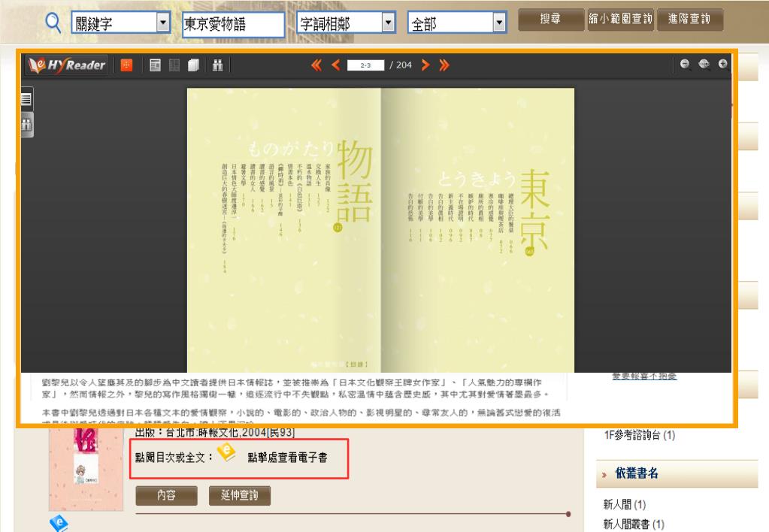Click the 愛要輕喜不抱愛 underlined link
769x532 pixels.
point(644,376)
